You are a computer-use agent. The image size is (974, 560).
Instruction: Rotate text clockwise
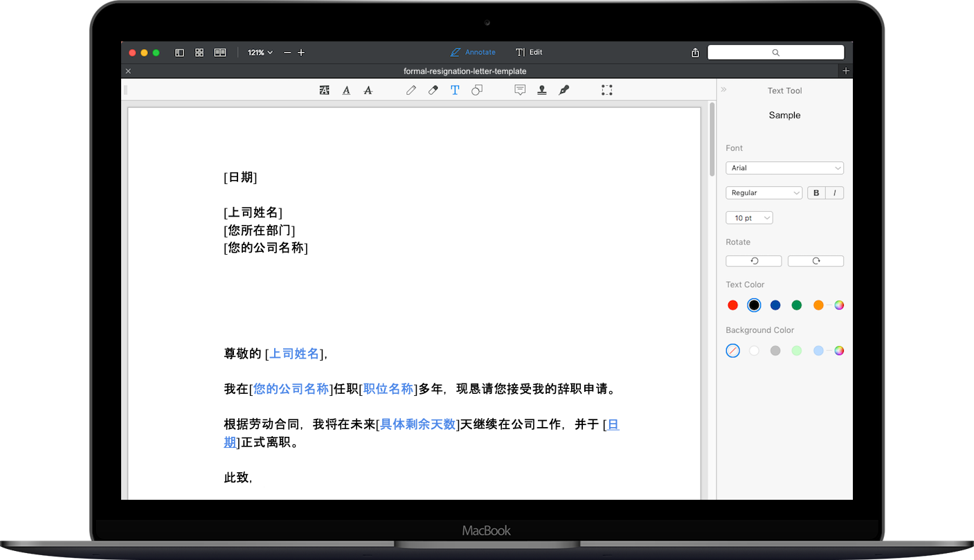pos(815,261)
